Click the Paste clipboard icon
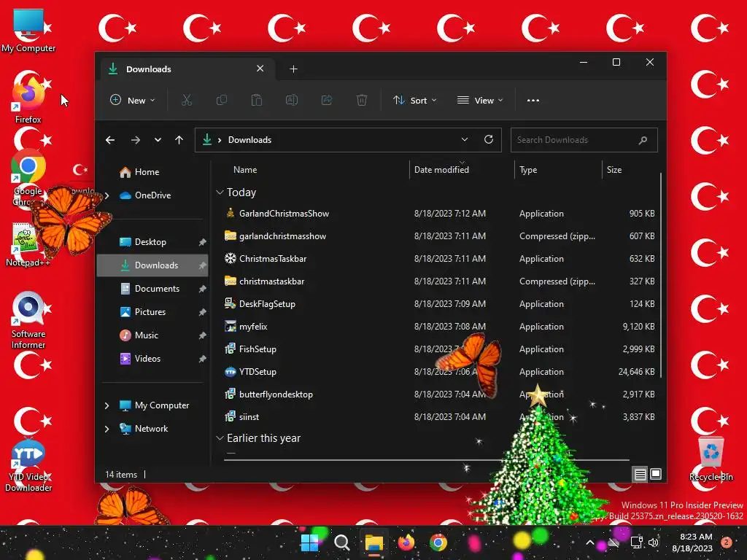This screenshot has width=747, height=560. point(256,100)
